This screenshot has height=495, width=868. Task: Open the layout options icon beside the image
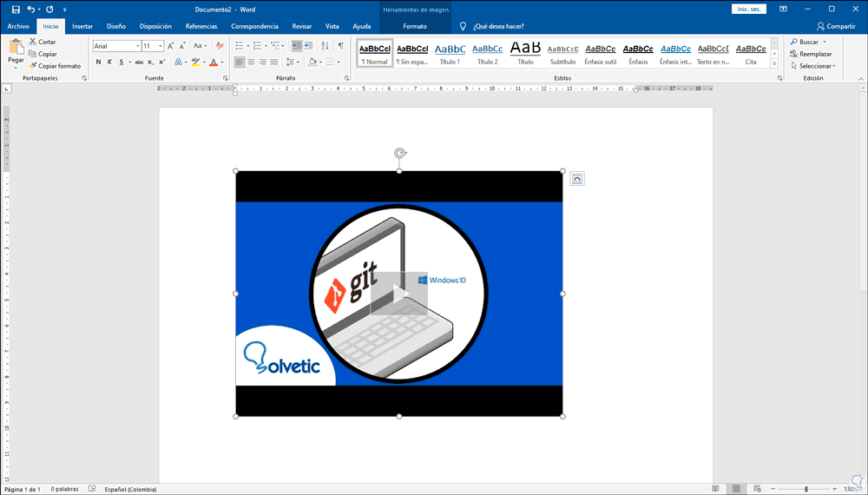[x=577, y=178]
